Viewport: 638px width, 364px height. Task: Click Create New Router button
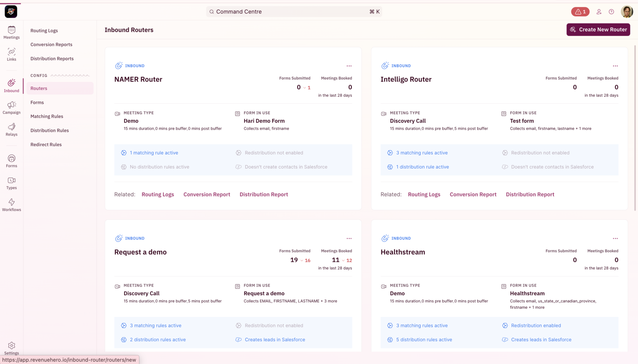point(598,30)
